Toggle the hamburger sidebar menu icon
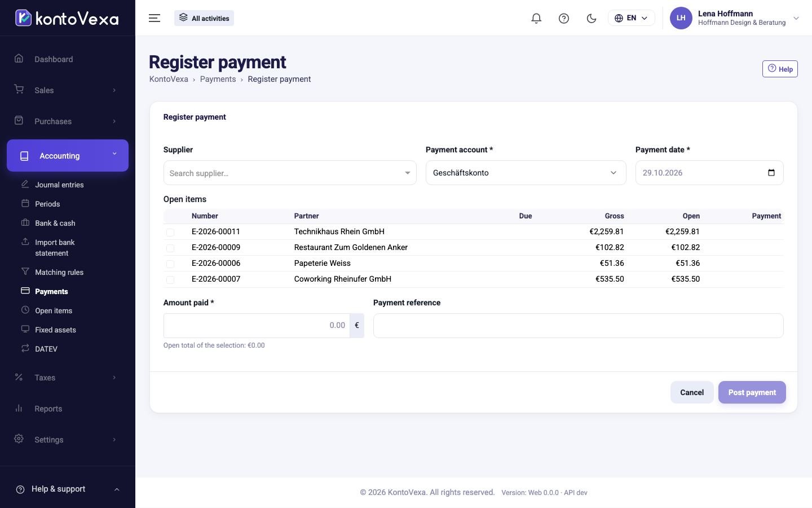 (x=155, y=18)
